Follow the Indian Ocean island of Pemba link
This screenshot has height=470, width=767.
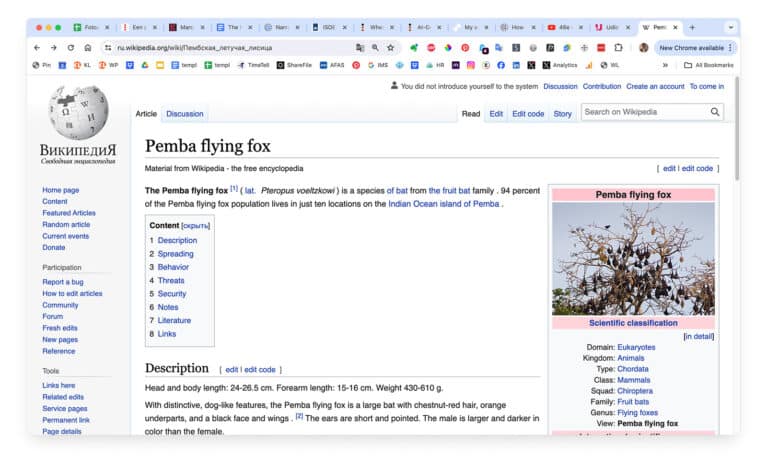tap(444, 204)
